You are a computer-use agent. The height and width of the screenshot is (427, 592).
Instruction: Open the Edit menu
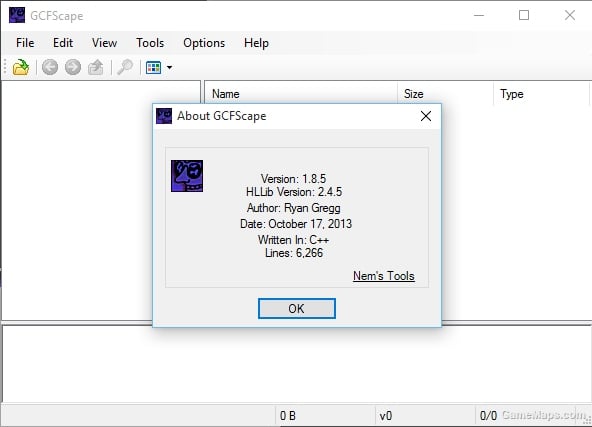coord(63,43)
